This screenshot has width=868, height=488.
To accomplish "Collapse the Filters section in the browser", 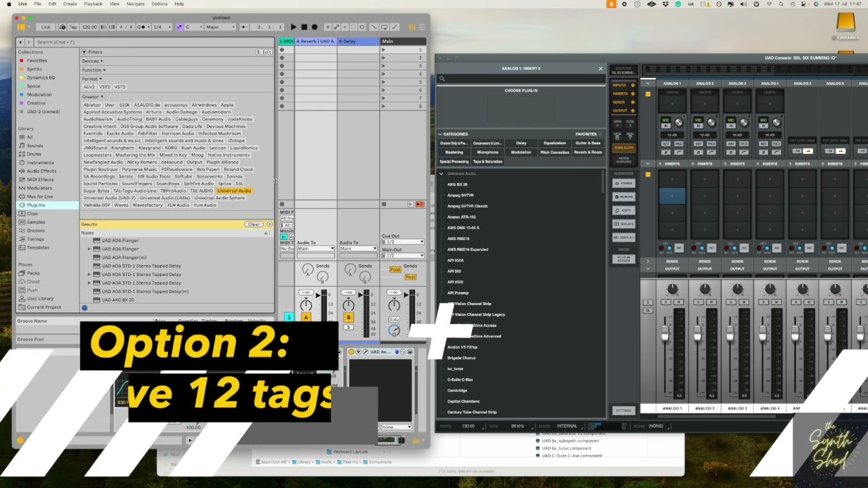I will point(84,52).
